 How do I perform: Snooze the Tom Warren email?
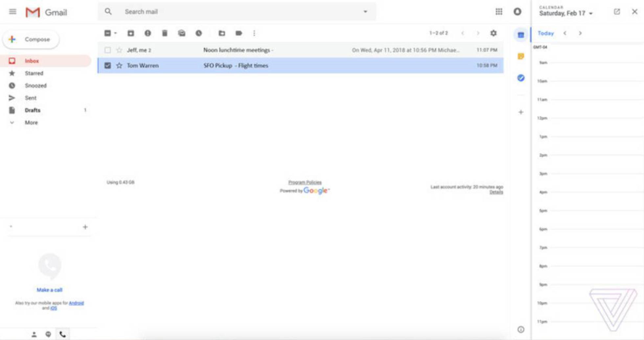point(198,33)
